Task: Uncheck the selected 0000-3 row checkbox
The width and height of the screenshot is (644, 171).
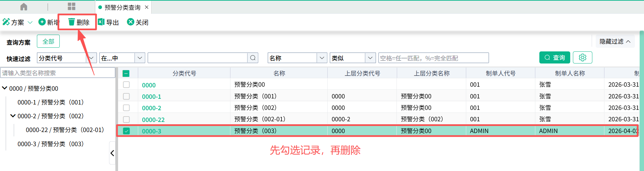Action: [126, 131]
